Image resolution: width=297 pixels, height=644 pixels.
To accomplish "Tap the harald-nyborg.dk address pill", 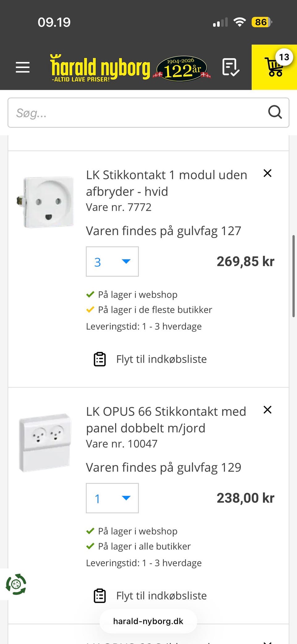I will [148, 621].
